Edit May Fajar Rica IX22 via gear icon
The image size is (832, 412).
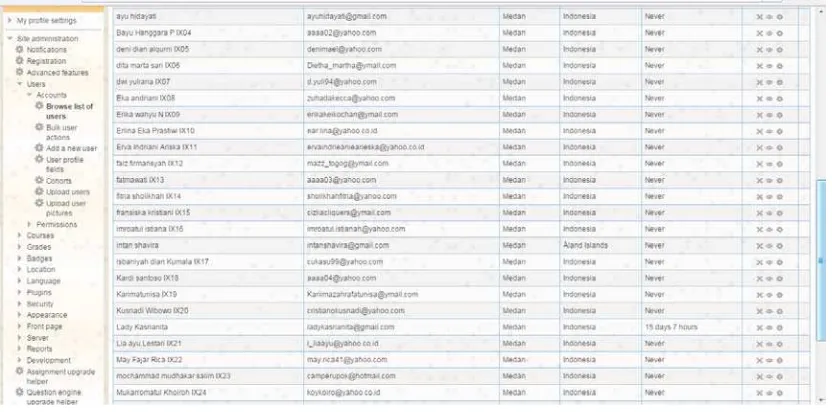click(779, 360)
